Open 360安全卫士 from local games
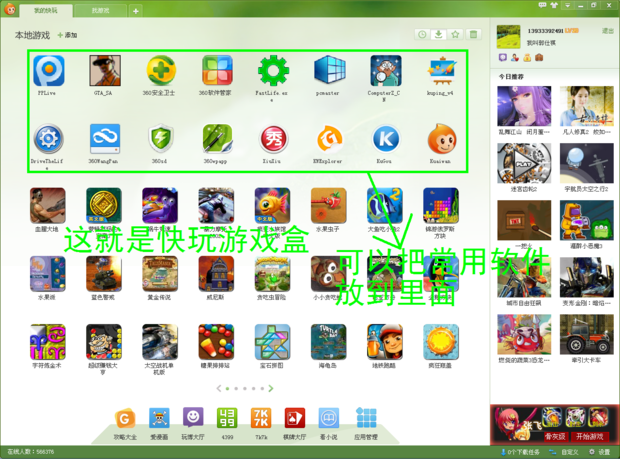620x459 pixels. [161, 72]
